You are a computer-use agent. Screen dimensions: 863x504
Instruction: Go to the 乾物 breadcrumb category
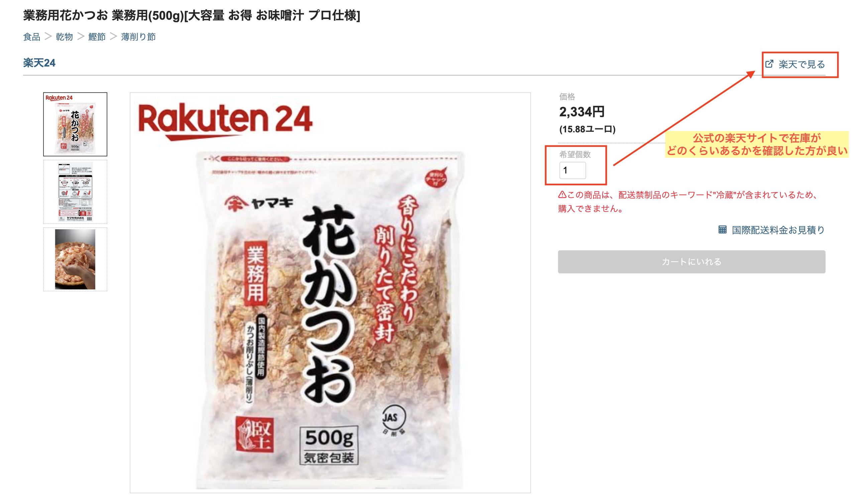[x=65, y=37]
